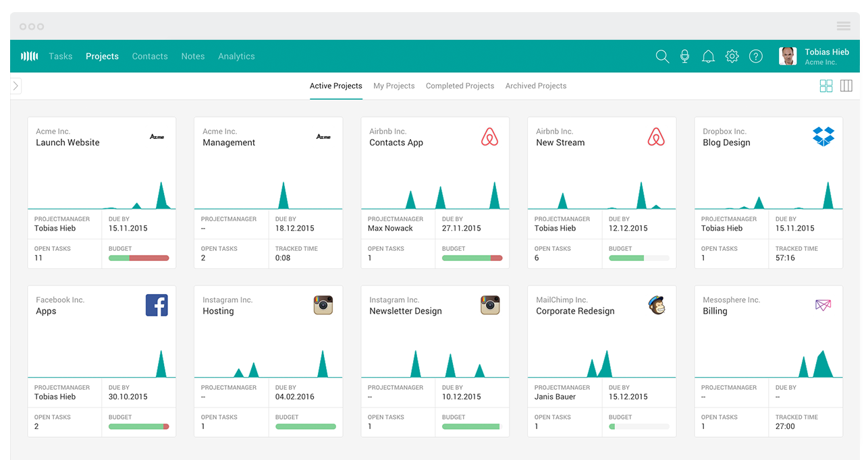This screenshot has width=868, height=460.
Task: Click activity chart on Billing card
Action: click(768, 364)
